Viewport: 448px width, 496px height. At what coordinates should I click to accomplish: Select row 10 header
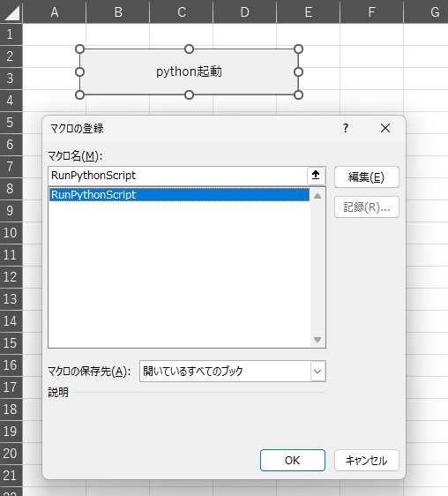[11, 233]
